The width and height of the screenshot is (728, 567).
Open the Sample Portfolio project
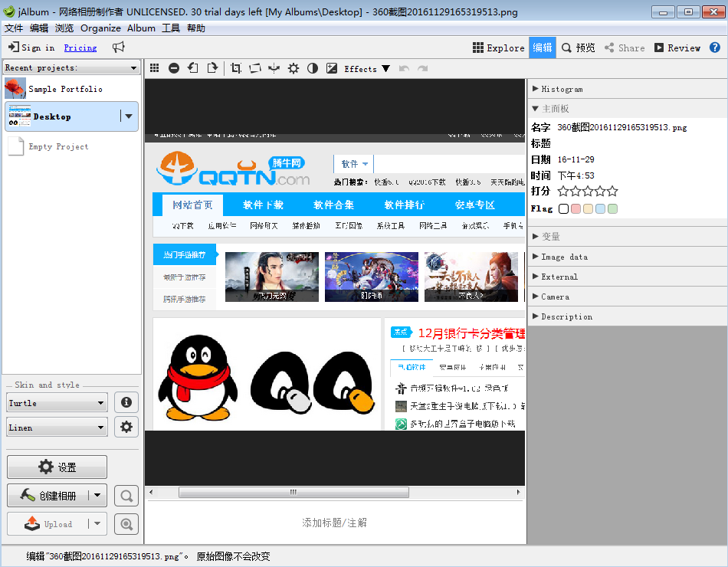tap(71, 89)
